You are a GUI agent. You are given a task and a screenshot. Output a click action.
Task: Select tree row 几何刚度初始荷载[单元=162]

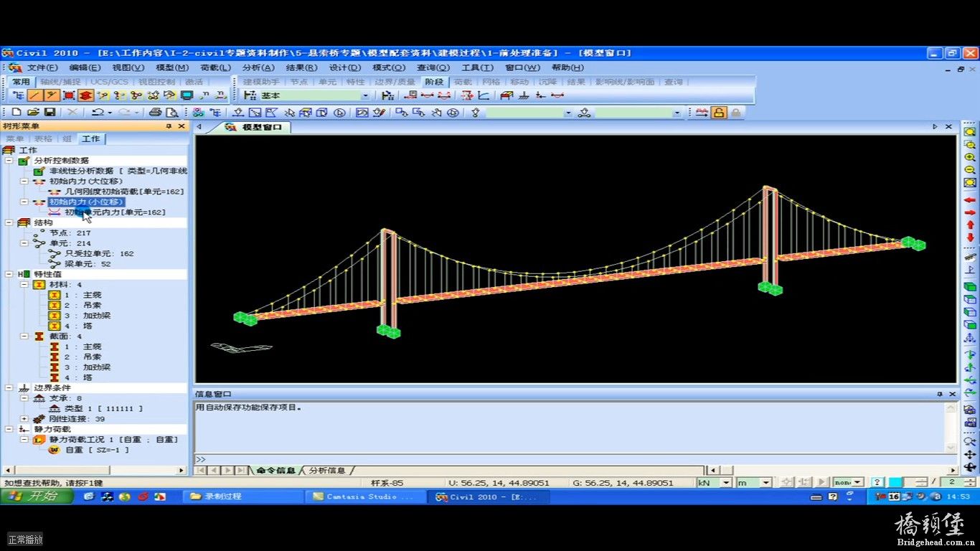[x=125, y=192]
